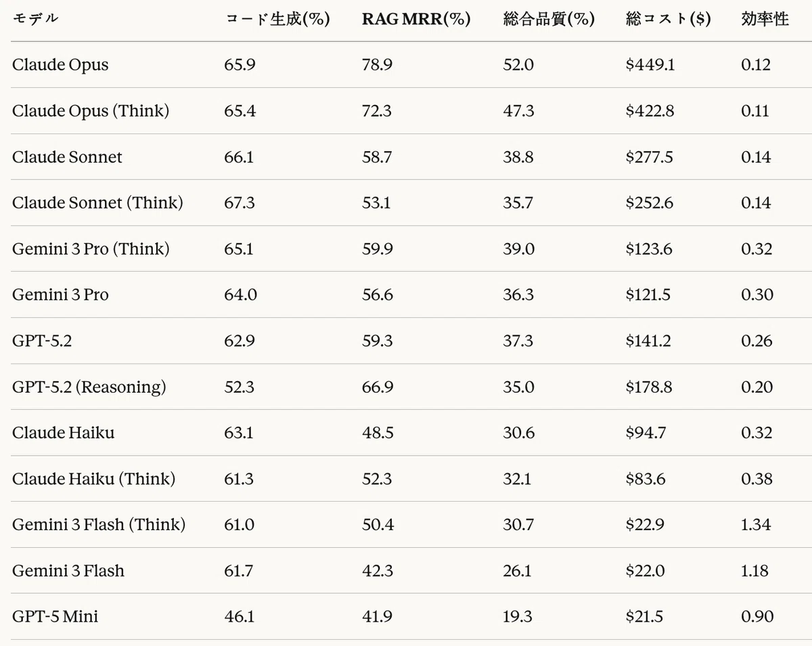Image resolution: width=812 pixels, height=646 pixels.
Task: Click the 67.3 code generation score
Action: 240,202
